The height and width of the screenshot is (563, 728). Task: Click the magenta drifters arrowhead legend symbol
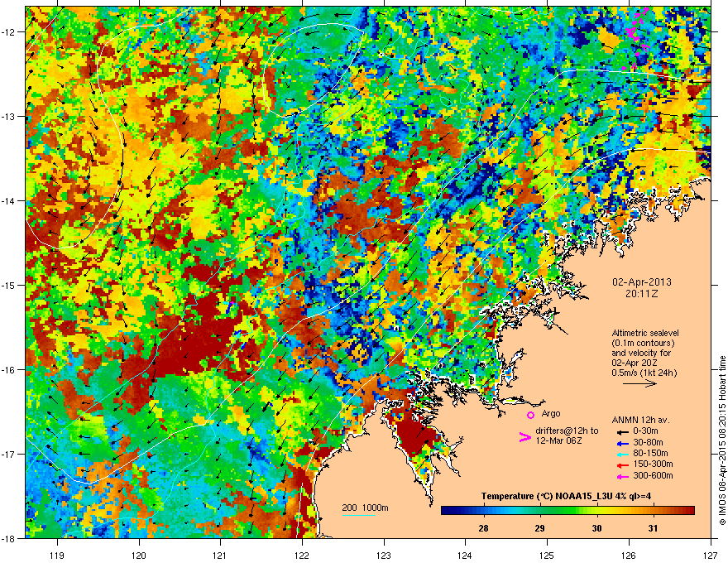(x=524, y=437)
